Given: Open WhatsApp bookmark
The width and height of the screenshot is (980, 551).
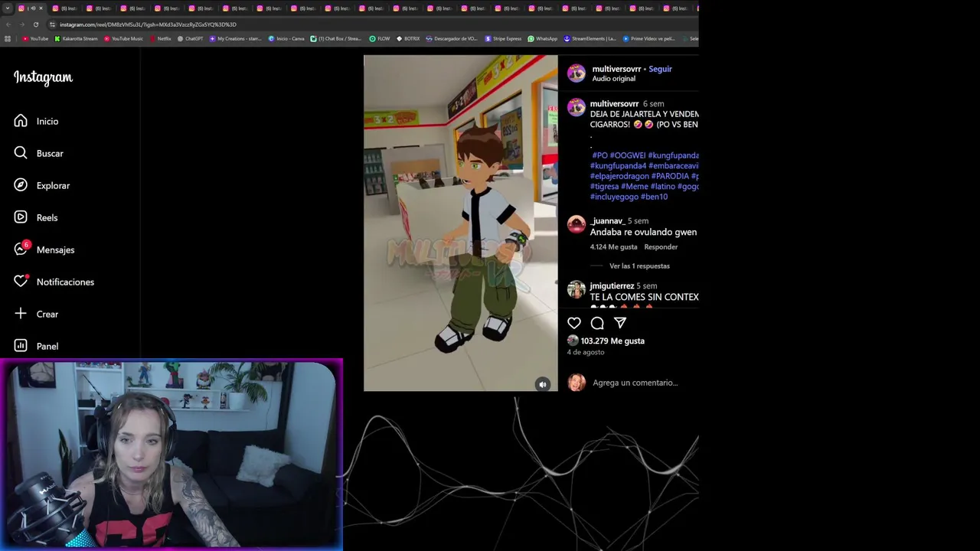Looking at the screenshot, I should 542,38.
